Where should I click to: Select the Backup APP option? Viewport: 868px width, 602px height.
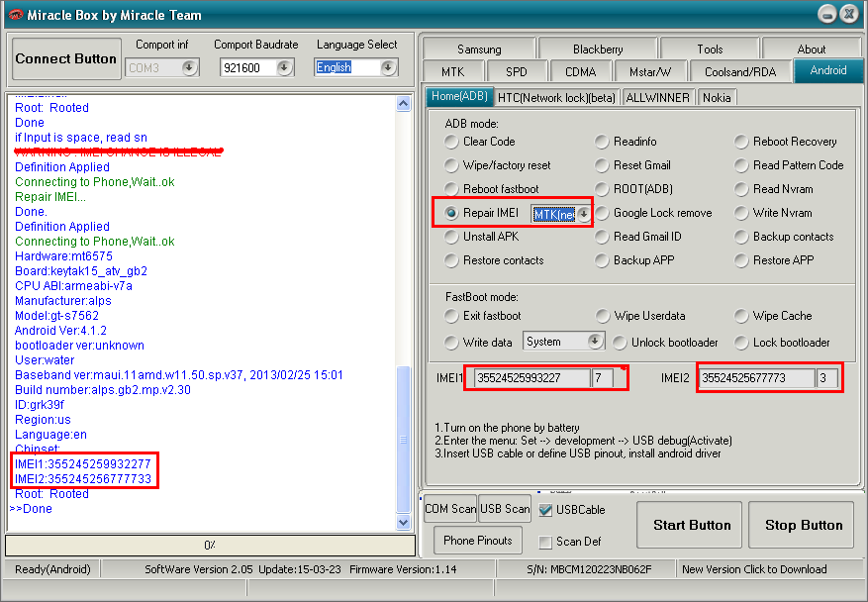tap(635, 260)
